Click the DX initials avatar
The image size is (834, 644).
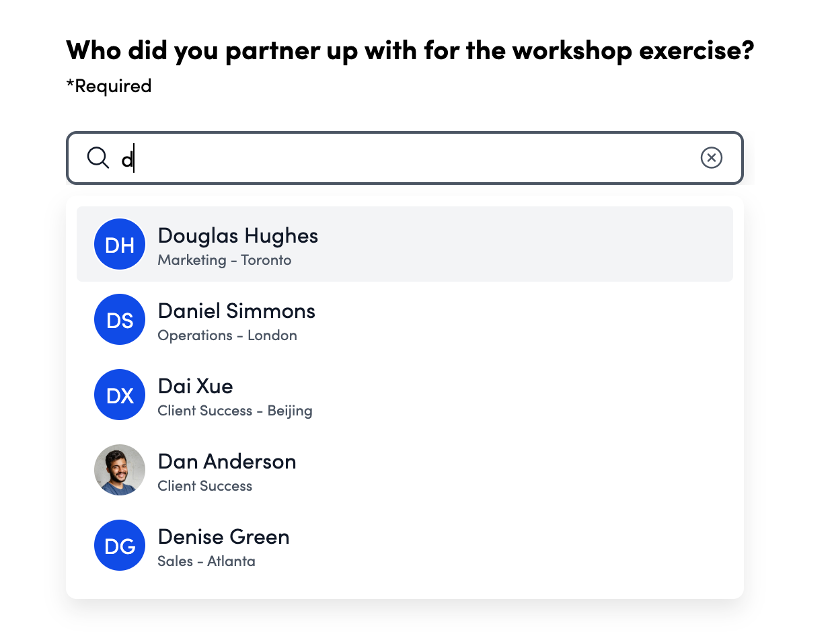tap(120, 395)
